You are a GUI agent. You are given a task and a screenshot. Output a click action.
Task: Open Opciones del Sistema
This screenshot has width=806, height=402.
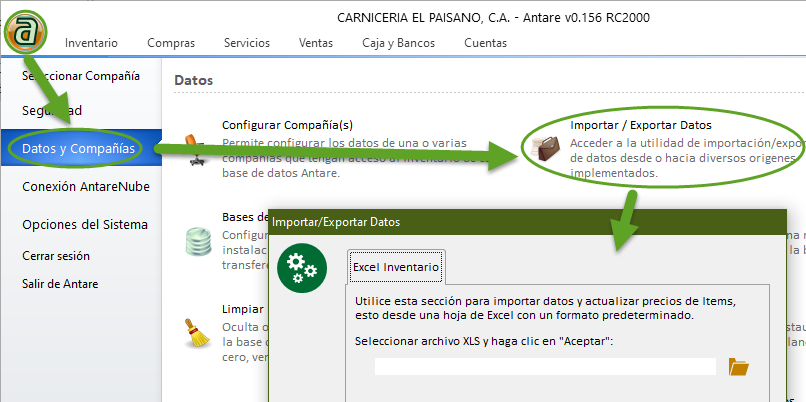(85, 224)
